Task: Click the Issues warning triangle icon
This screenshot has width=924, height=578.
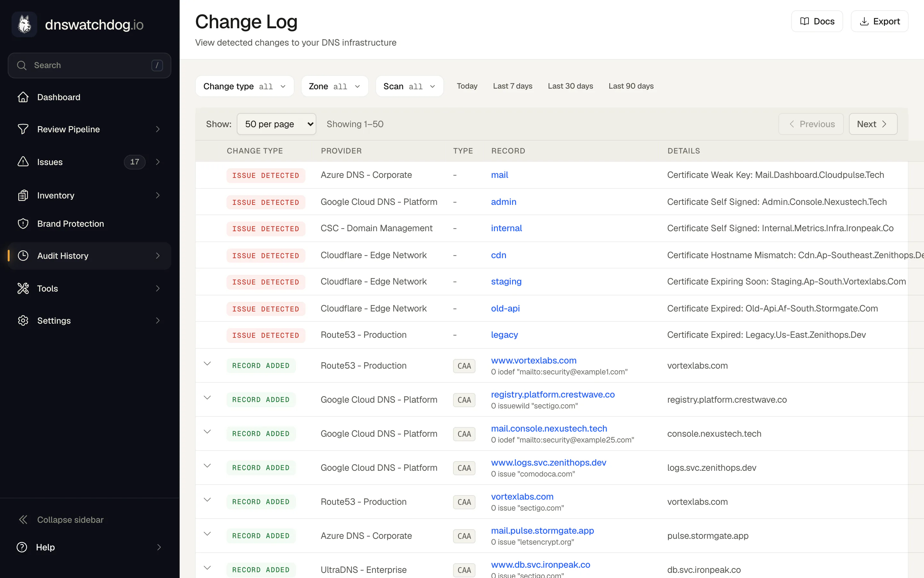Action: (x=23, y=162)
